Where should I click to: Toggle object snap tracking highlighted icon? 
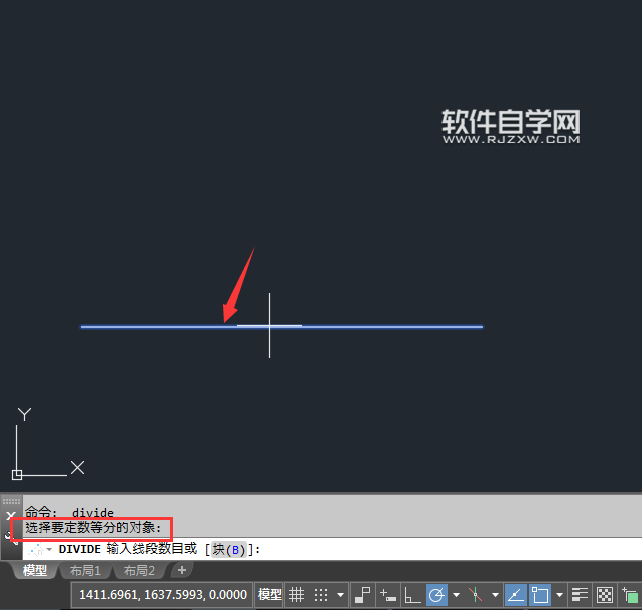[x=515, y=594]
